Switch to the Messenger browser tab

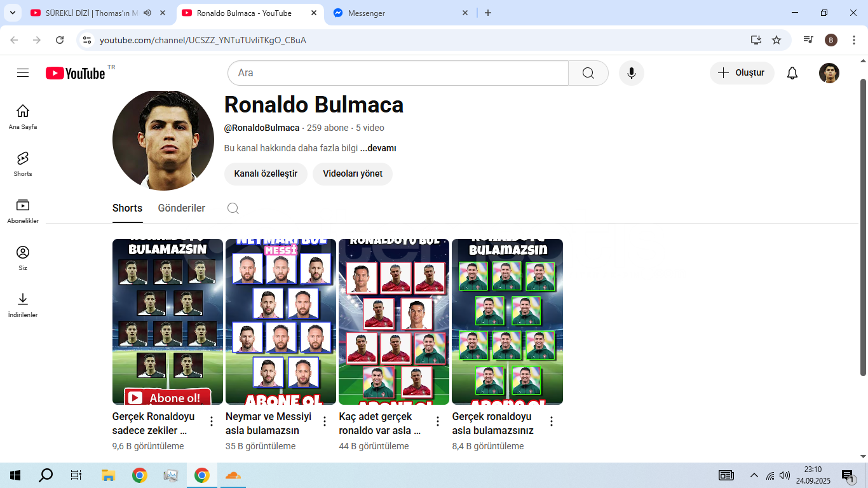coord(401,13)
